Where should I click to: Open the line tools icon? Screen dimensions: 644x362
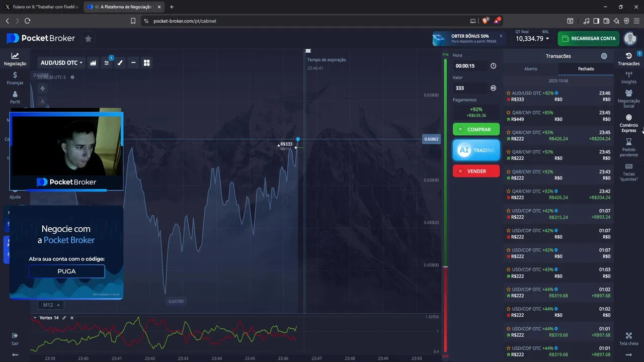[133, 63]
